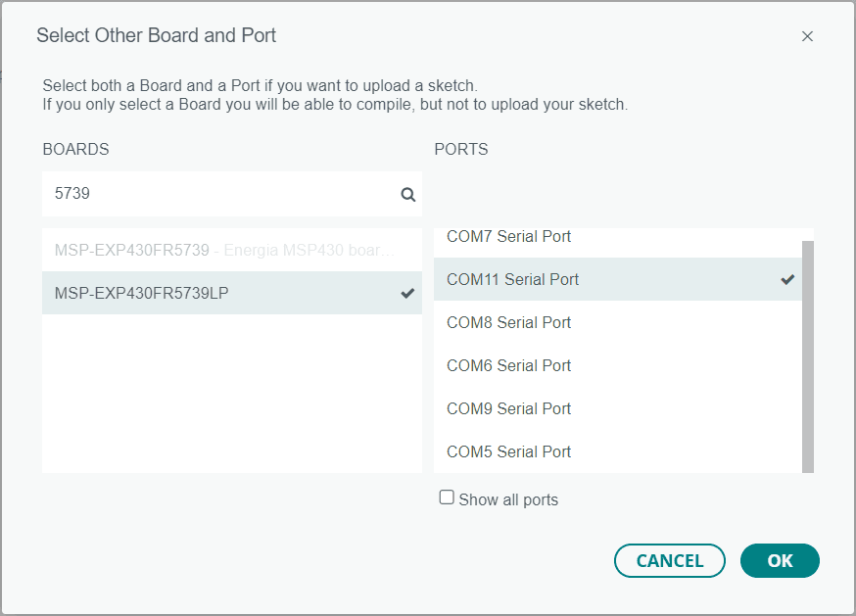The height and width of the screenshot is (616, 856).
Task: Select COM5 Serial Port
Action: pyautogui.click(x=509, y=451)
